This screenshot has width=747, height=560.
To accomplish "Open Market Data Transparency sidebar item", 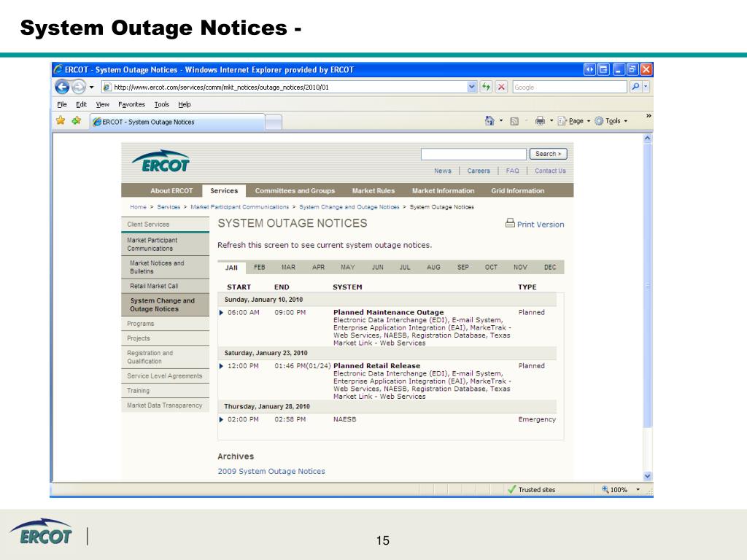I will click(x=165, y=405).
